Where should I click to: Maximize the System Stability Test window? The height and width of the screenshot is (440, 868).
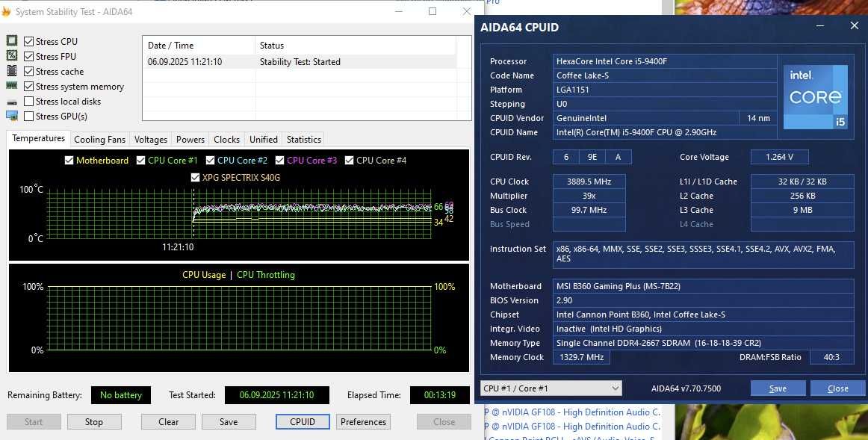tap(433, 11)
